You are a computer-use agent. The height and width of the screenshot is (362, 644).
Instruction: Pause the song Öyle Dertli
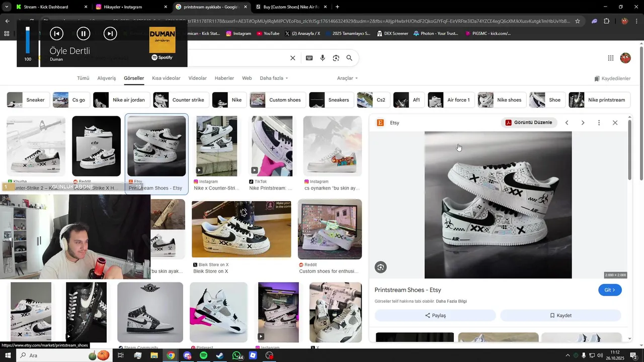click(x=83, y=34)
